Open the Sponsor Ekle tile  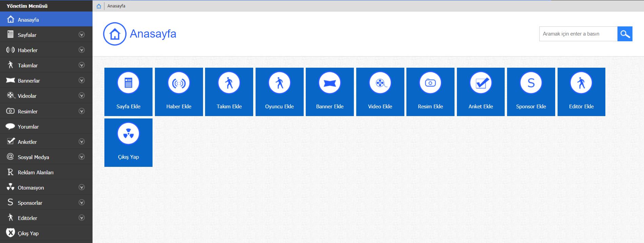tap(531, 92)
